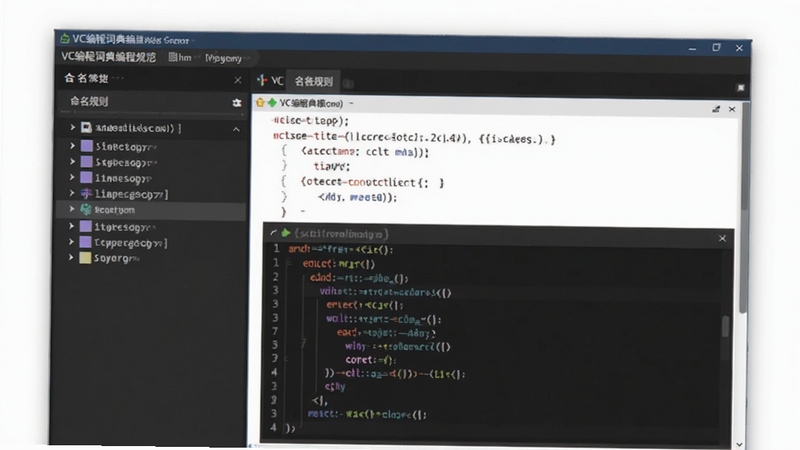Select the 'Sinectogyr' tree label
800x450 pixels.
coord(126,147)
